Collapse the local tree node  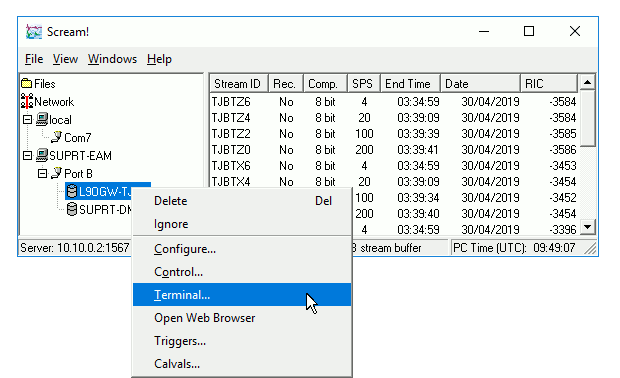[x=27, y=119]
